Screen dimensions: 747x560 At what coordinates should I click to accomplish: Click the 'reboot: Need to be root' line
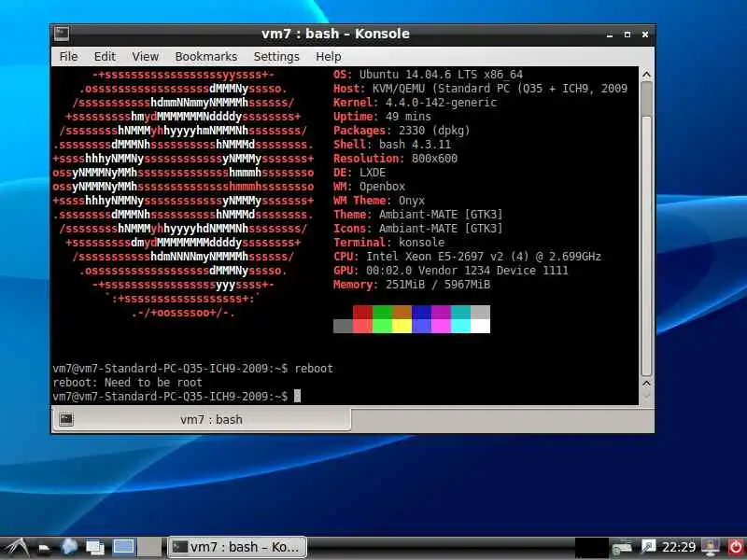coord(128,383)
